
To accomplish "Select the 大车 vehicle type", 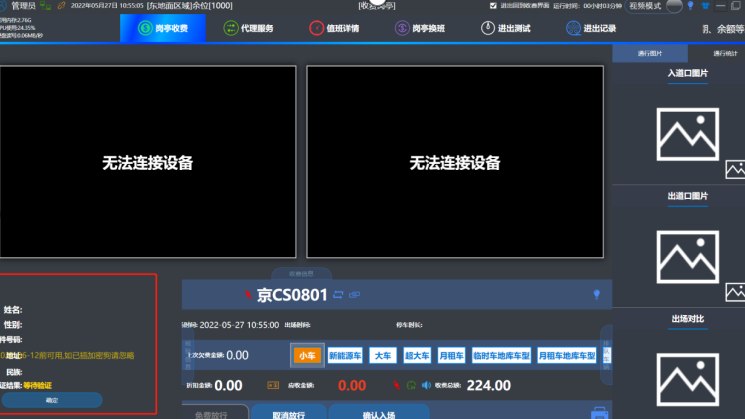I will pyautogui.click(x=382, y=355).
